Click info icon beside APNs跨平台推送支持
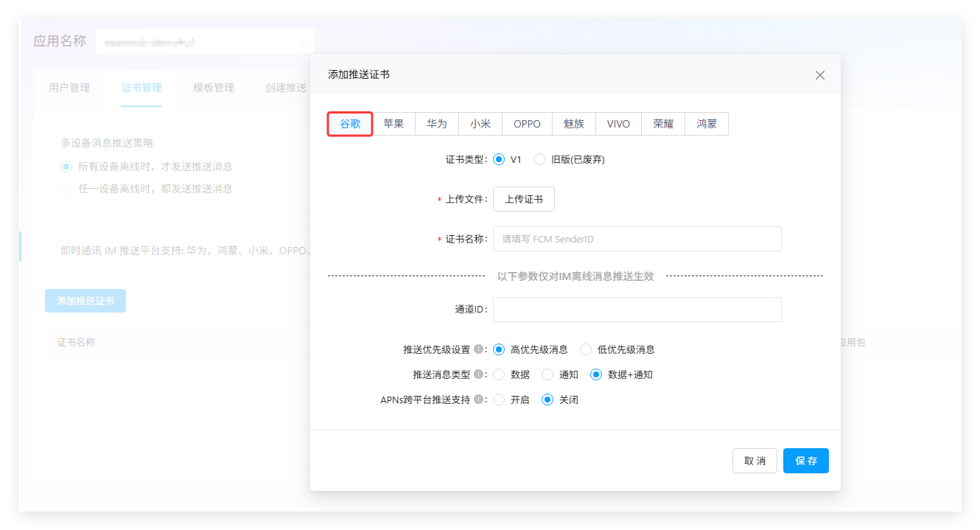Image resolution: width=980 pixels, height=530 pixels. (478, 400)
